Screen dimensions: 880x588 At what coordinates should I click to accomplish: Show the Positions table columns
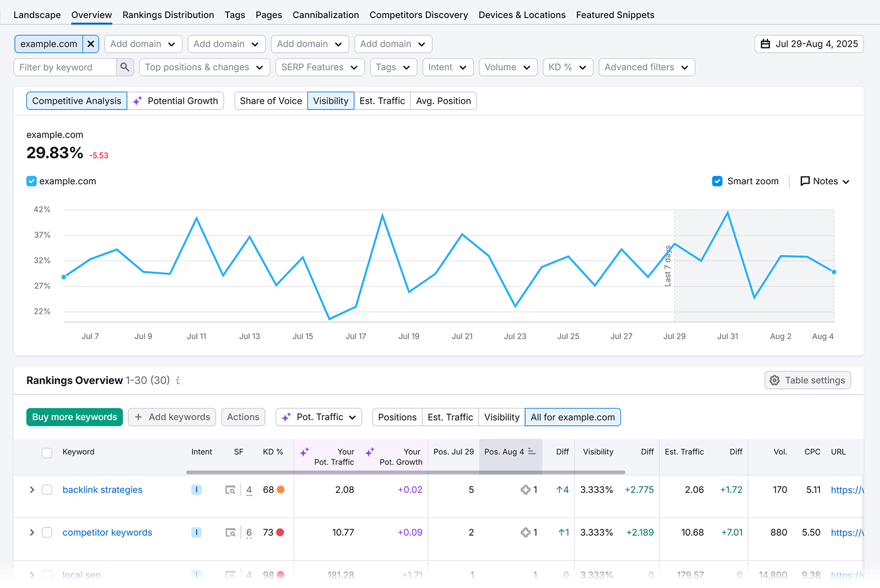pos(397,417)
